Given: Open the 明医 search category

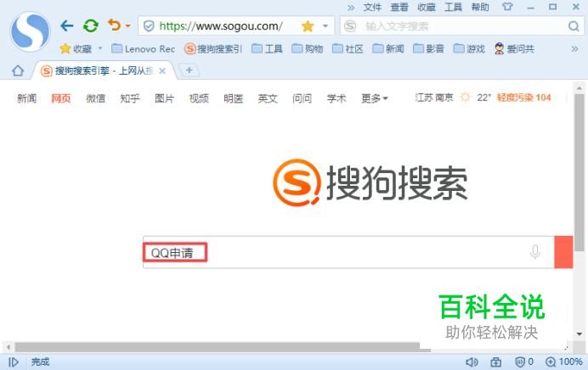Looking at the screenshot, I should pos(234,98).
